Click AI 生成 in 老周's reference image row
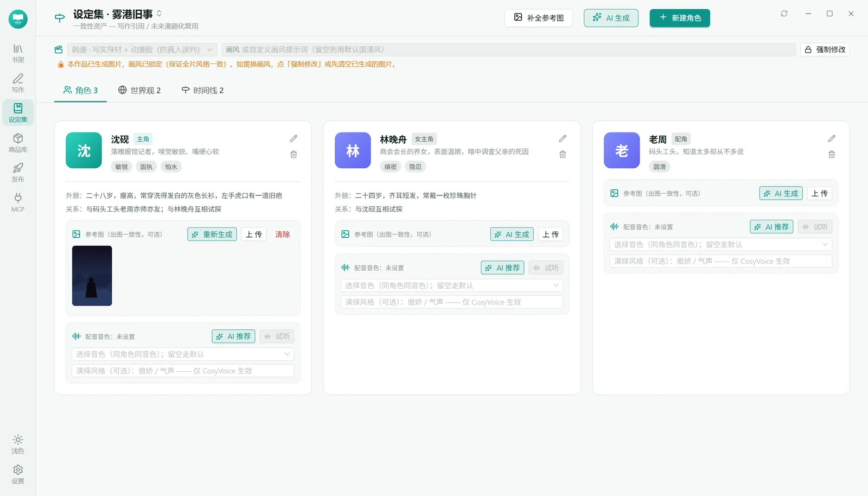Viewport: 868px width, 496px height. click(x=781, y=193)
